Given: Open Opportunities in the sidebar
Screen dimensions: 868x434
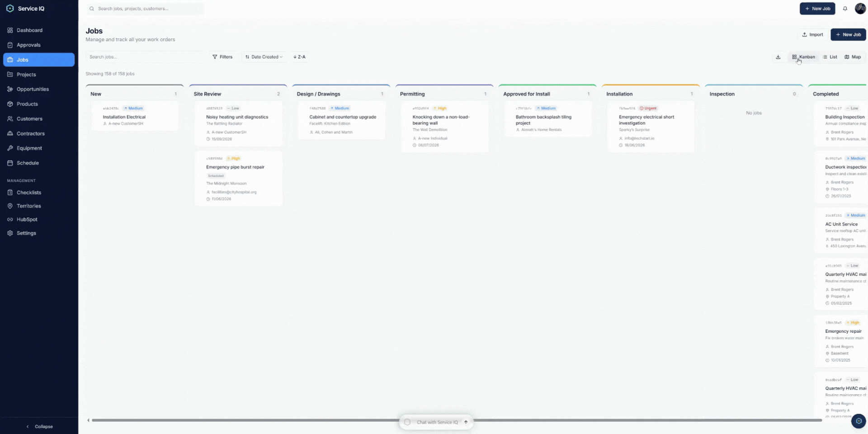Looking at the screenshot, I should [x=39, y=89].
